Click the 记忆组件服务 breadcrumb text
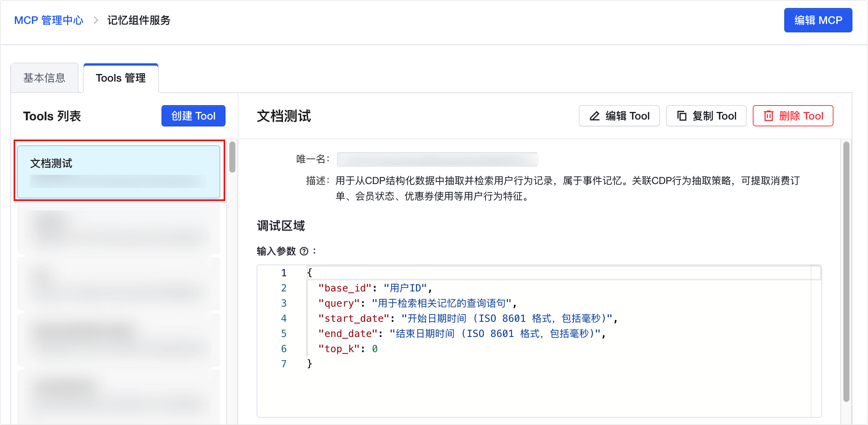 (139, 20)
